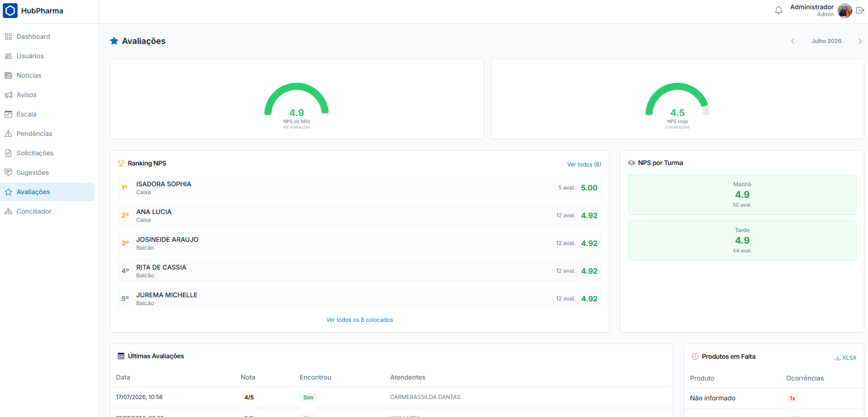
Task: Open the Usuários menu item
Action: coord(48,56)
